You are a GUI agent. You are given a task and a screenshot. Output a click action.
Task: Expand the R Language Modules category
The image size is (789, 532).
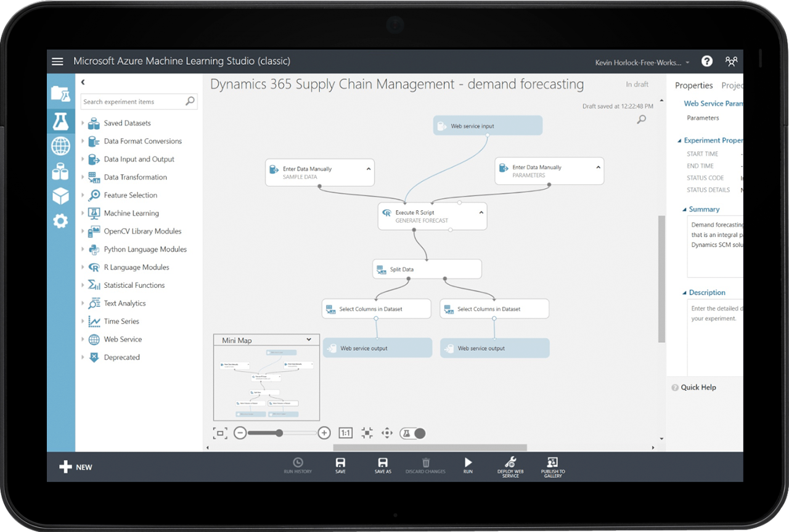(x=83, y=267)
